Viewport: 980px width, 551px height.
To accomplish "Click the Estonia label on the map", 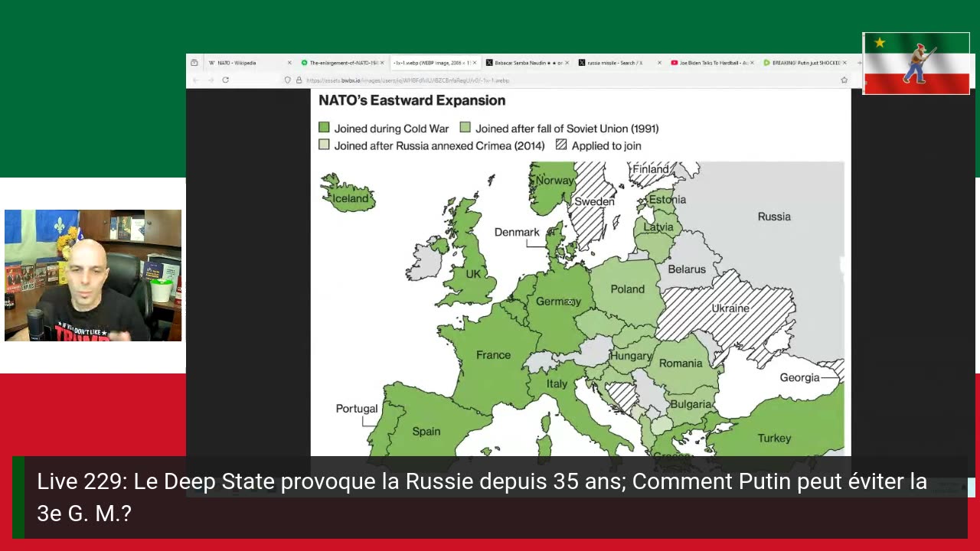I will click(667, 200).
